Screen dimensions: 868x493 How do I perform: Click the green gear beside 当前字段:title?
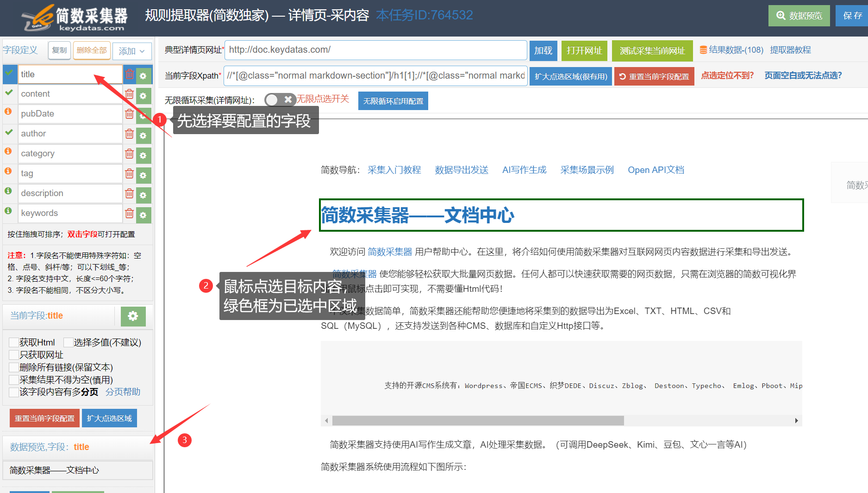(x=133, y=316)
